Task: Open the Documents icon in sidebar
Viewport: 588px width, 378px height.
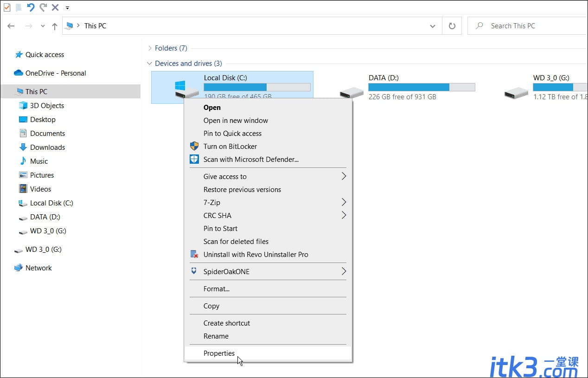Action: point(23,134)
